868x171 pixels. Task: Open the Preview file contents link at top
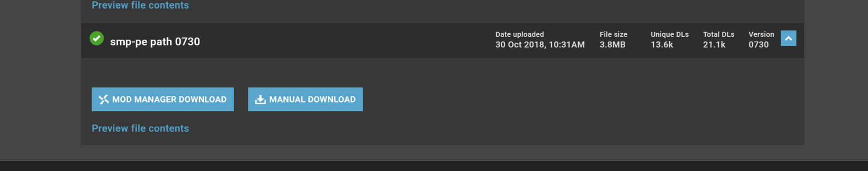point(140,5)
